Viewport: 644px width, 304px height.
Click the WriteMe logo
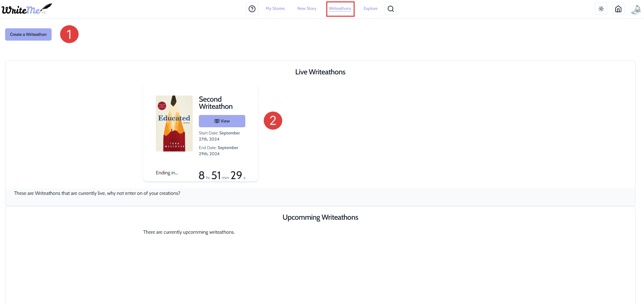pos(27,9)
